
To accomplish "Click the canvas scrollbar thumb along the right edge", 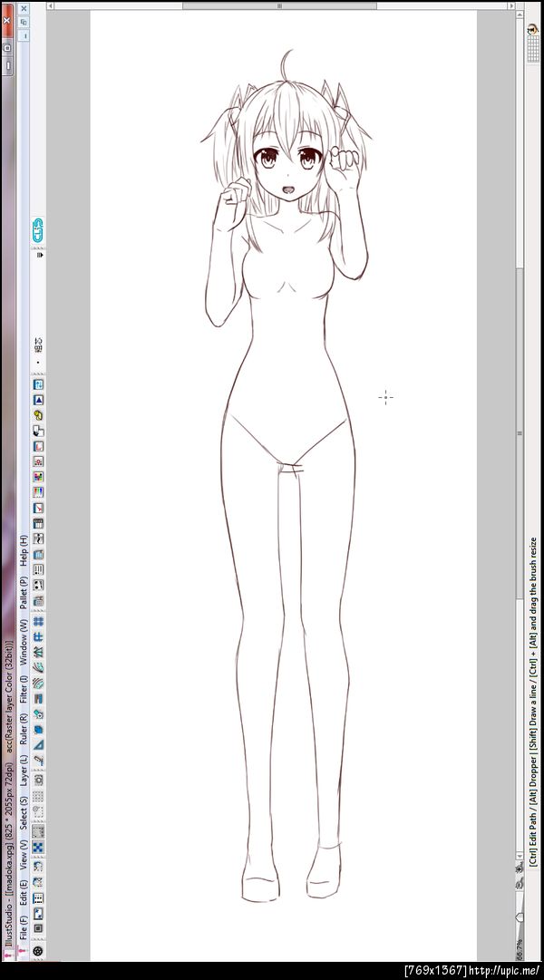I will (x=520, y=432).
